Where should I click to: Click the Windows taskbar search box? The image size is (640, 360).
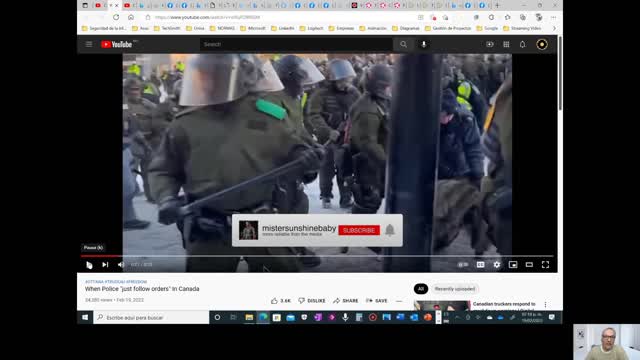point(151,317)
